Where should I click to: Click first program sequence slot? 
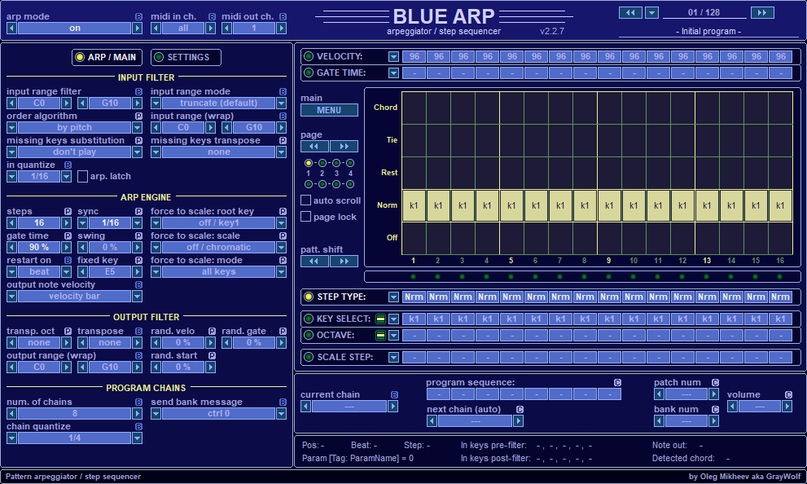(438, 394)
